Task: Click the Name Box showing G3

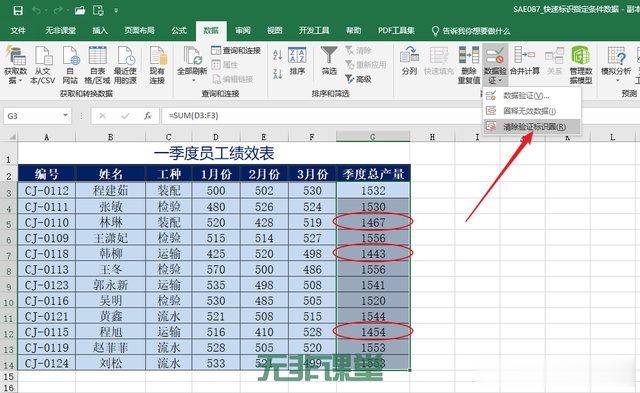Action: (33, 116)
